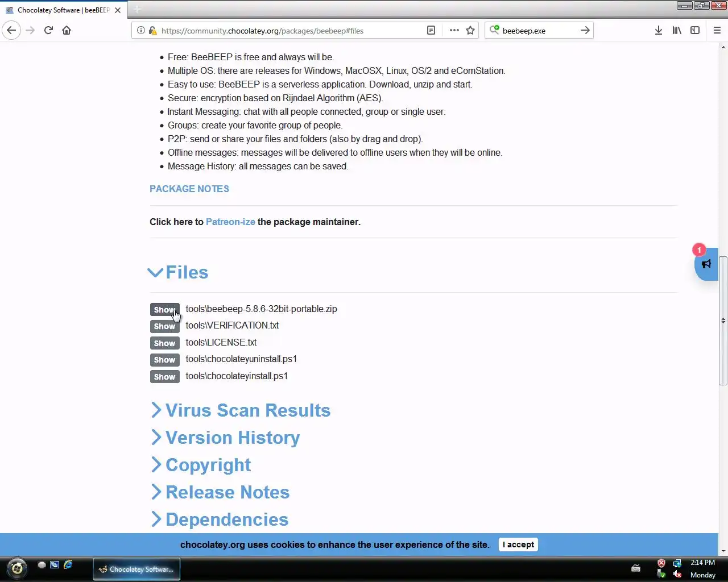The image size is (728, 582).
Task: Open the Patreon-ize link
Action: coord(230,222)
